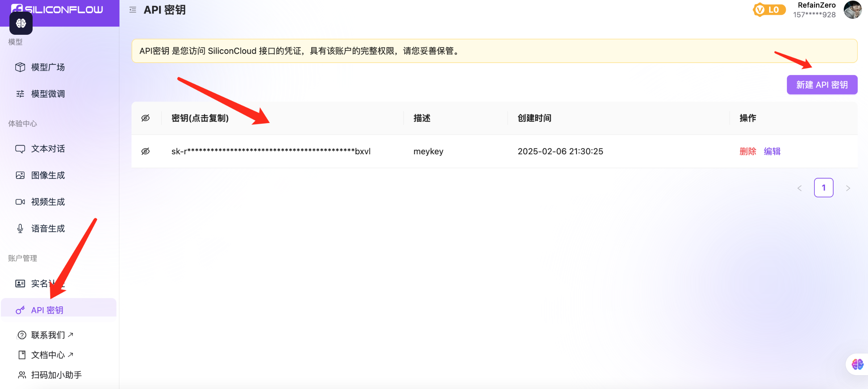Click the question mark icon for 联系我们
Screen dimensions: 868x389
coord(22,335)
